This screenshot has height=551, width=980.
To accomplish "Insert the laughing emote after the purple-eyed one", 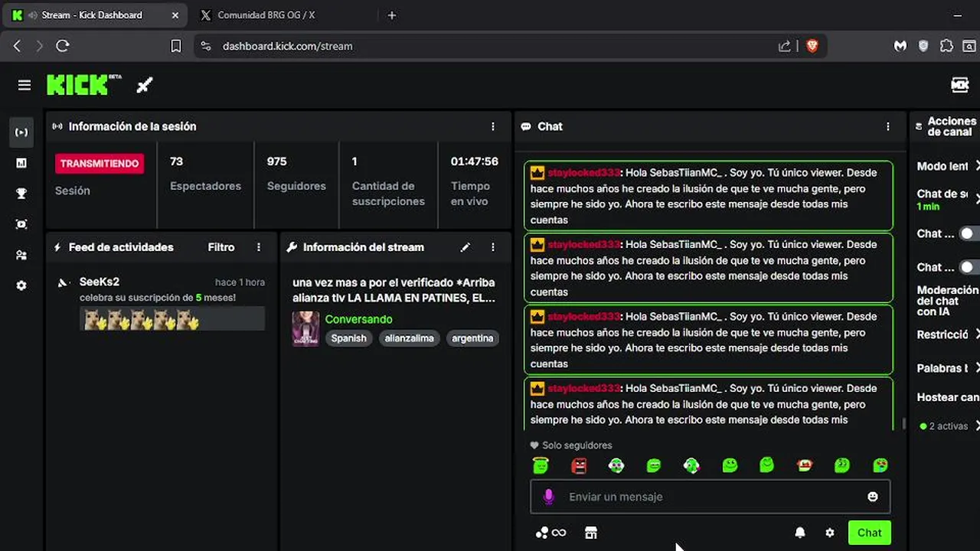I will pos(654,465).
